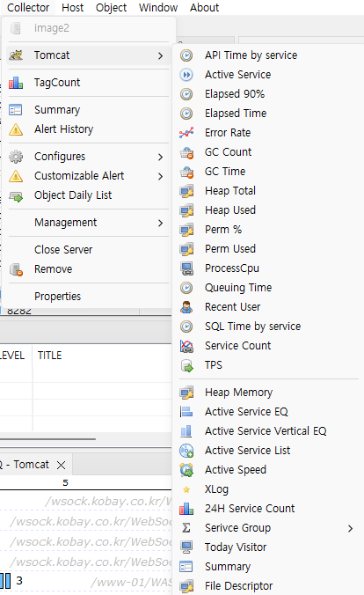This screenshot has width=364, height=595.
Task: Click the TITLE column header
Action: [49, 356]
